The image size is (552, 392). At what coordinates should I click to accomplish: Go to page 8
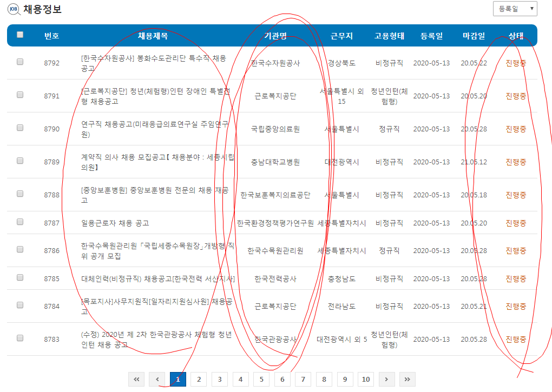[x=324, y=380]
